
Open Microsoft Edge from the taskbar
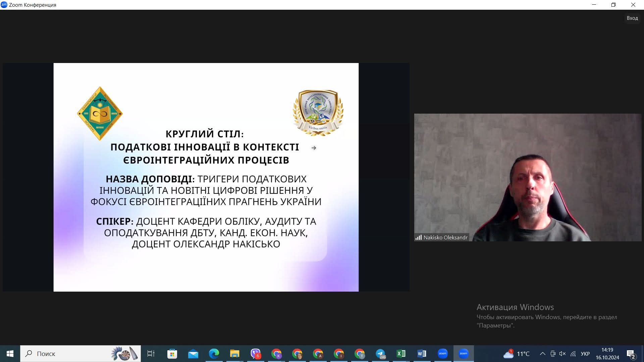[214, 354]
